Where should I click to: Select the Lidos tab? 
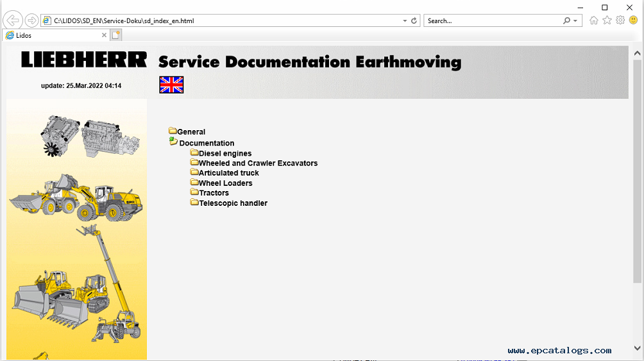click(x=56, y=35)
